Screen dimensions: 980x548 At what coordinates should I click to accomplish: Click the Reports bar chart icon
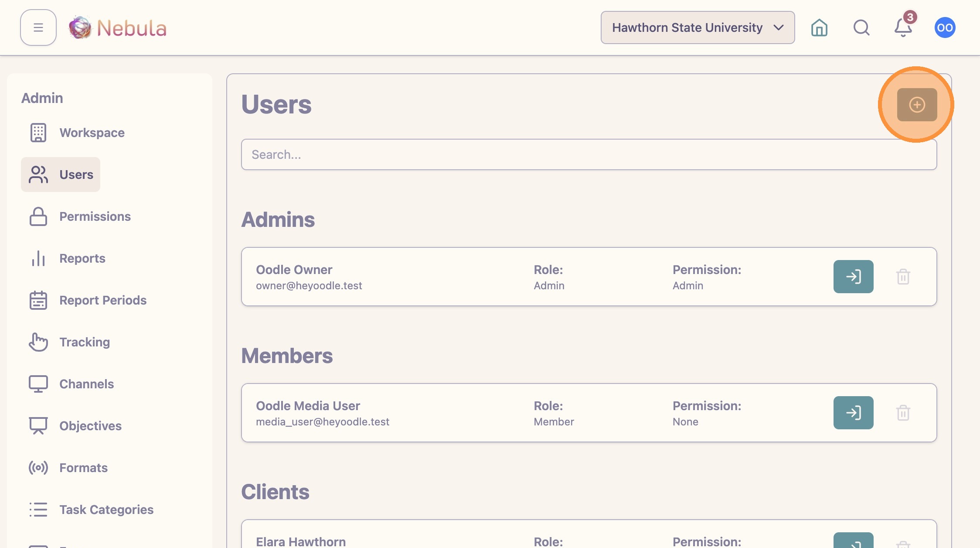(x=38, y=258)
